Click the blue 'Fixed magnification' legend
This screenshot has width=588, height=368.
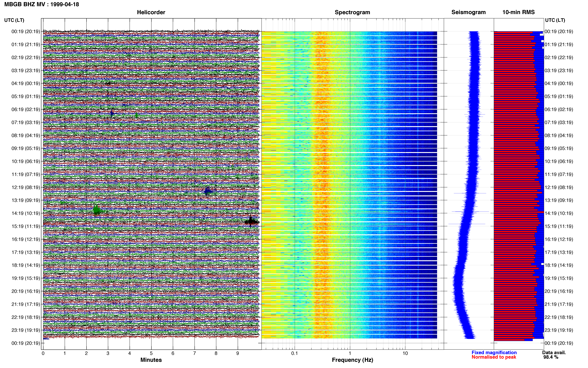(494, 352)
